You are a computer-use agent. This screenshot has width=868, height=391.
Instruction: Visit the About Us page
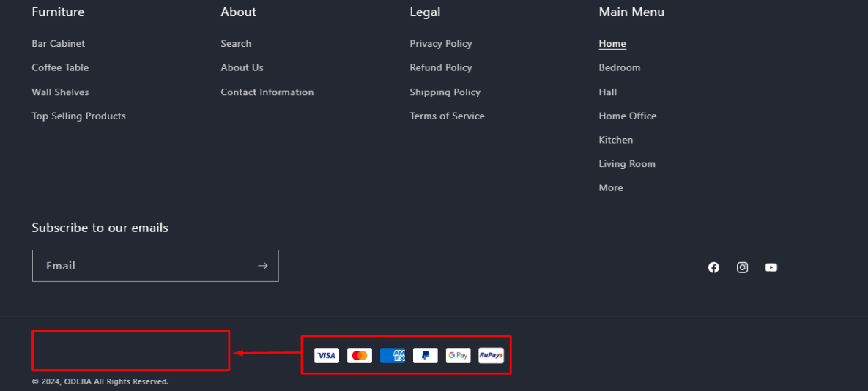[x=242, y=67]
